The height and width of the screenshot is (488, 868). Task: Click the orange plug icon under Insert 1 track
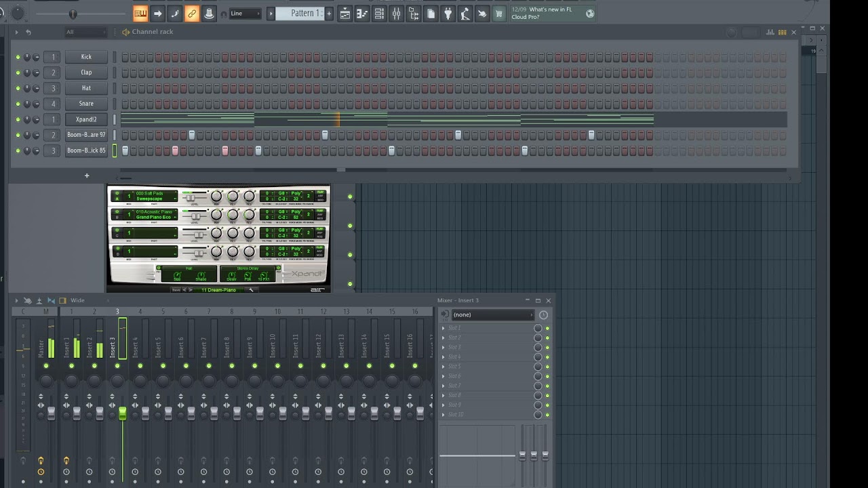click(66, 461)
